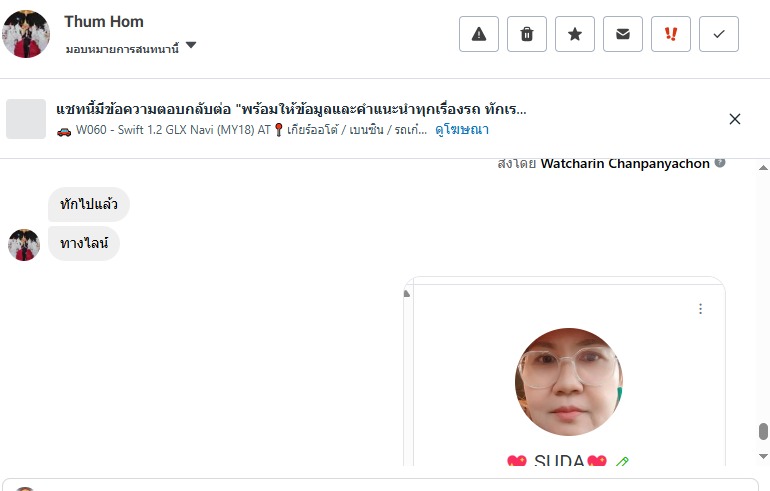Flag conversation with red exclamation icon

tap(671, 34)
